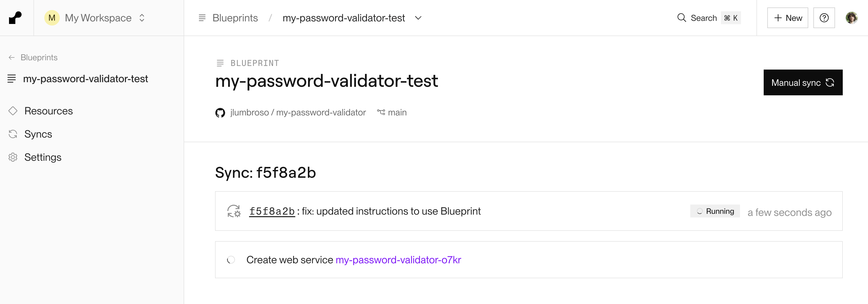Click the back arrow next to Blueprints
The height and width of the screenshot is (304, 868).
12,58
